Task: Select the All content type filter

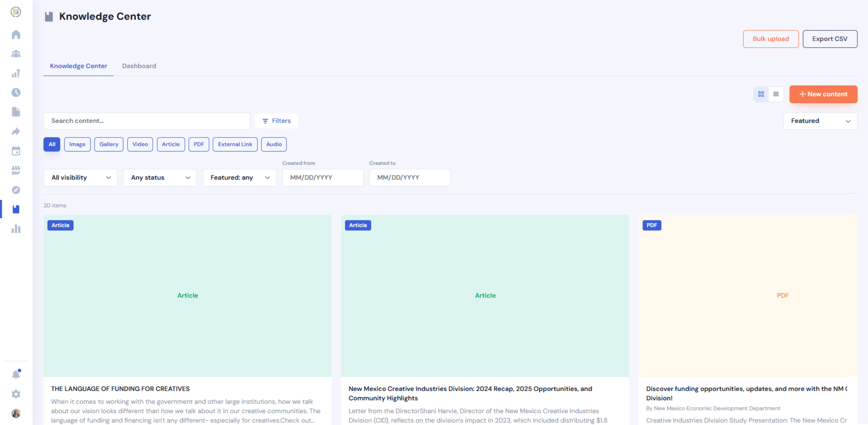Action: coord(52,144)
